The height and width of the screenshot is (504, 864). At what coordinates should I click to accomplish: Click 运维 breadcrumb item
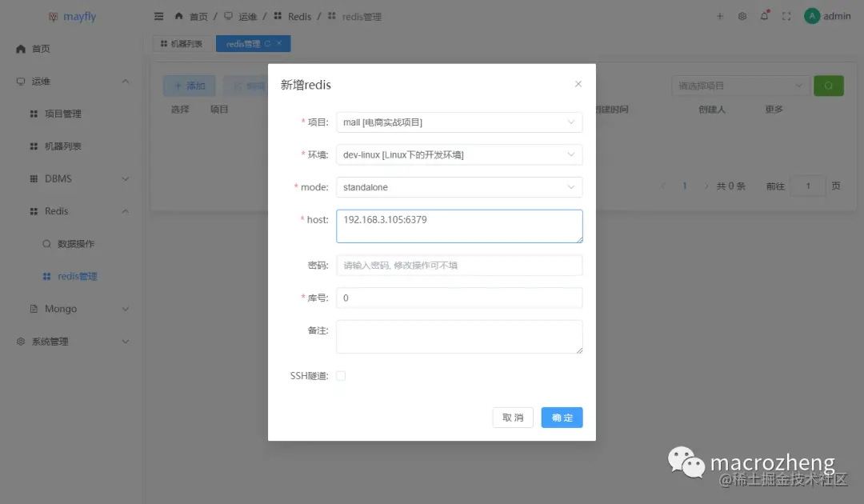pyautogui.click(x=247, y=17)
